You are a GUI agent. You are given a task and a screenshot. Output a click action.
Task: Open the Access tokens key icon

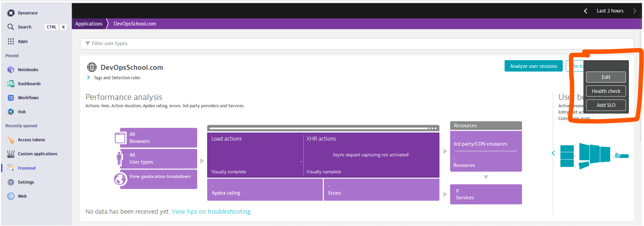click(x=11, y=140)
